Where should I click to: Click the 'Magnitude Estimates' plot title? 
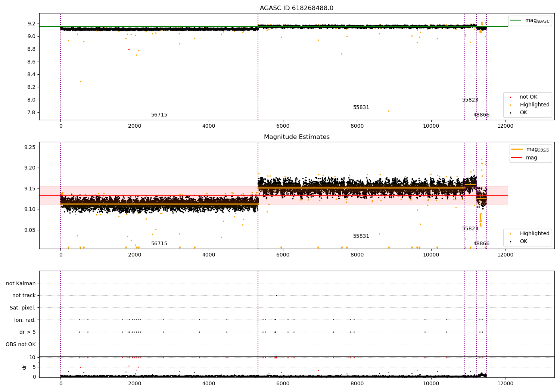point(296,137)
